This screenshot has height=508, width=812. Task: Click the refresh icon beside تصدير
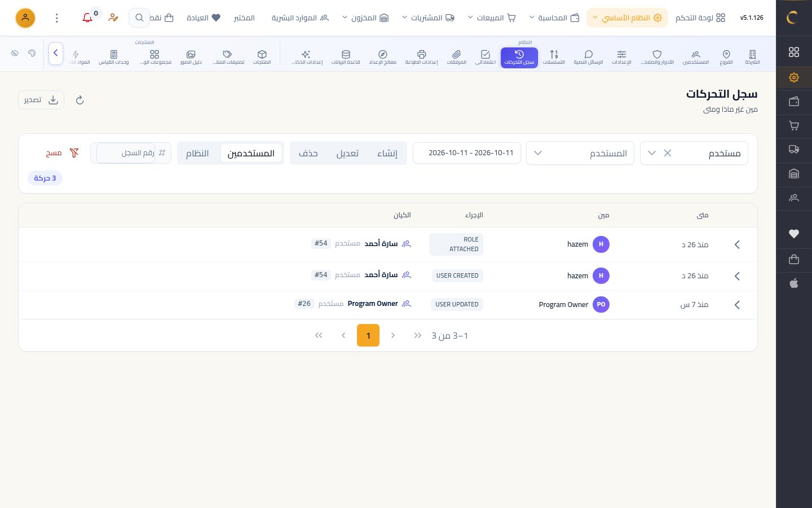coord(80,100)
